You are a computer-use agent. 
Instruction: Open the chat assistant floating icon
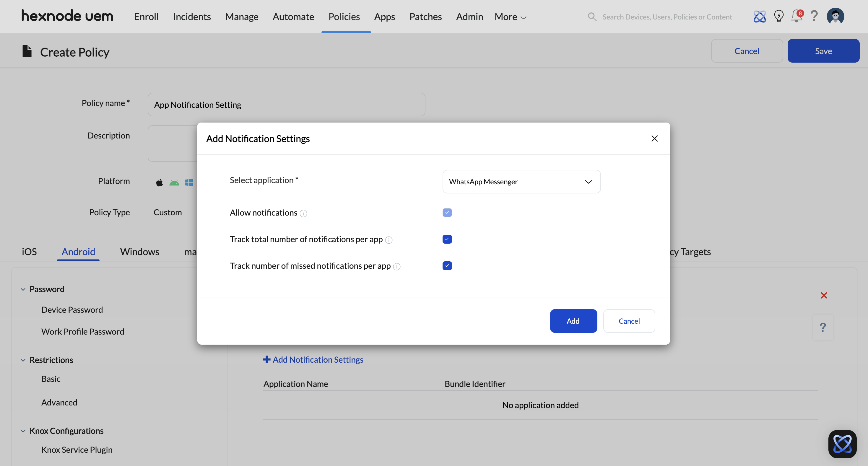tap(842, 444)
